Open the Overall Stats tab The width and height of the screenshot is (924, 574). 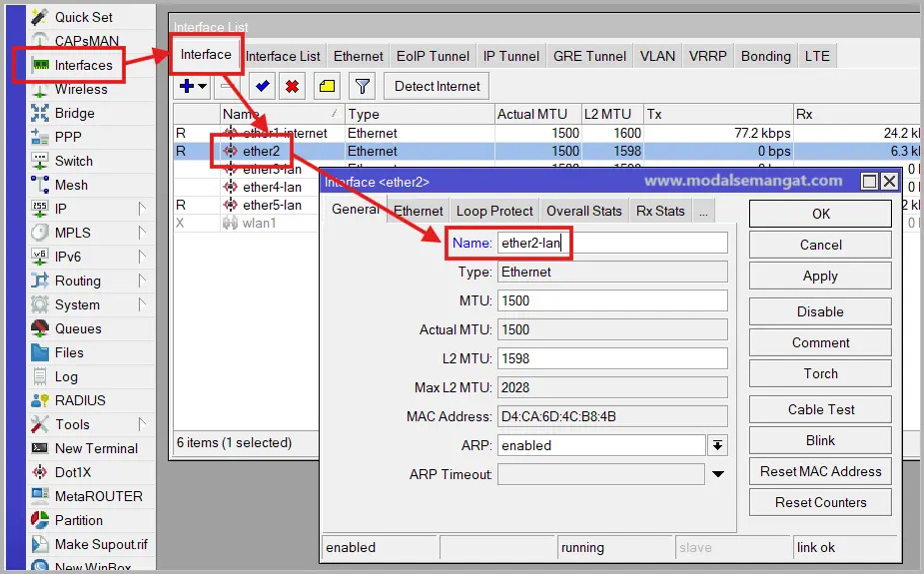(x=584, y=211)
